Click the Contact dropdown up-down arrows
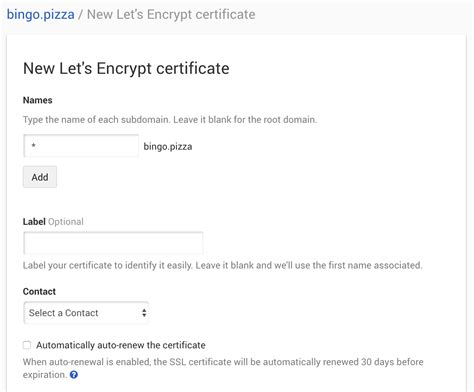 [144, 313]
